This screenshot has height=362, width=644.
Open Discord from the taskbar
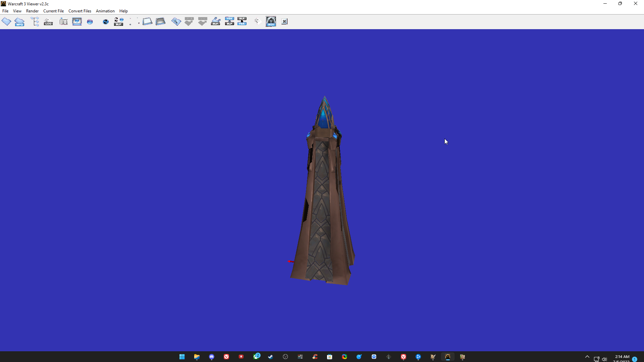pyautogui.click(x=212, y=357)
